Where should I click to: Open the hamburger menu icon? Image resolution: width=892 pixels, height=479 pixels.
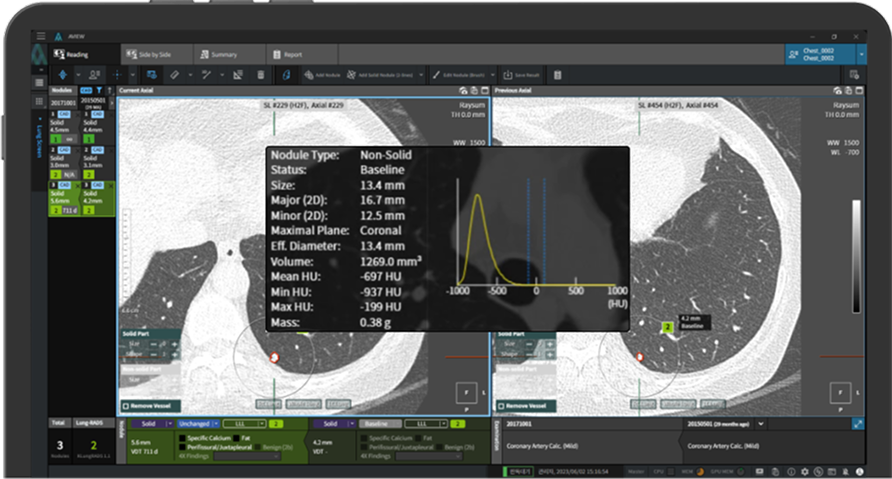(40, 35)
